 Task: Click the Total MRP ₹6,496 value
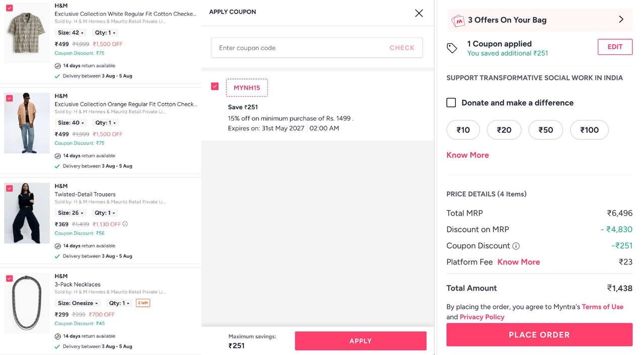coord(620,213)
